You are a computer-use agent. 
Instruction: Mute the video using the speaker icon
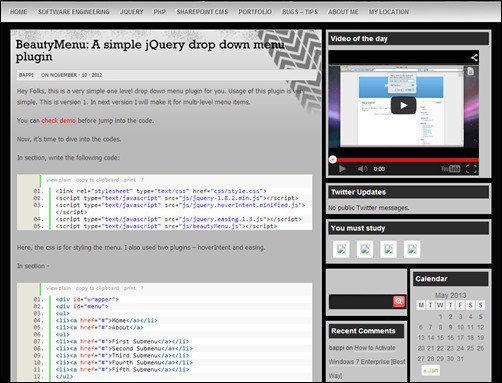click(362, 169)
